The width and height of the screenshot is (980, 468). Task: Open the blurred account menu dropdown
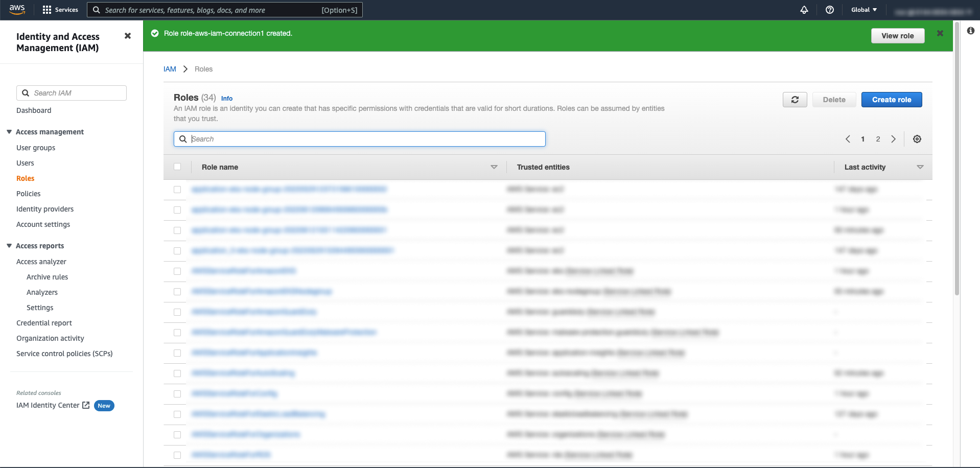pyautogui.click(x=933, y=11)
